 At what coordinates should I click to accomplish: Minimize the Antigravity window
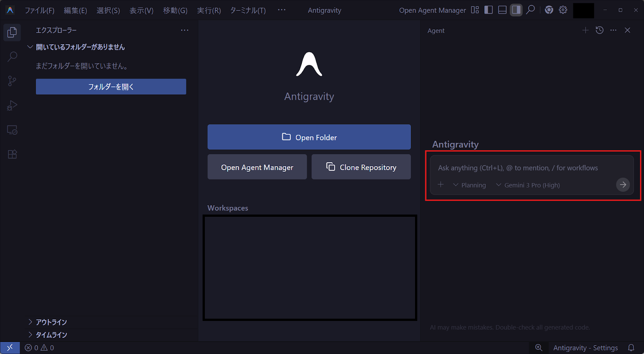[x=605, y=10]
